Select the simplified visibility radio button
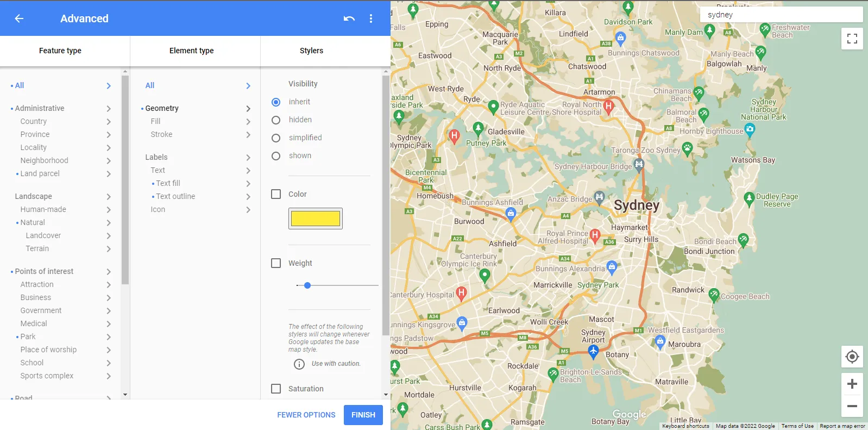 coord(276,138)
